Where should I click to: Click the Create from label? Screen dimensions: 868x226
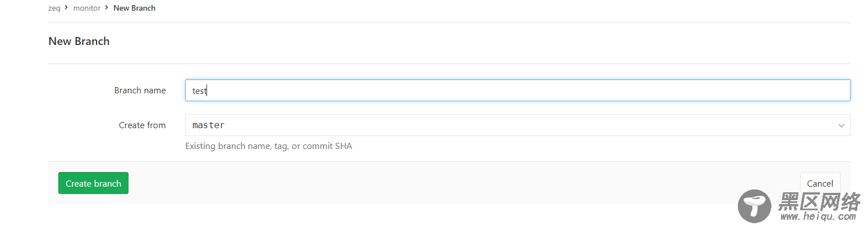[142, 125]
